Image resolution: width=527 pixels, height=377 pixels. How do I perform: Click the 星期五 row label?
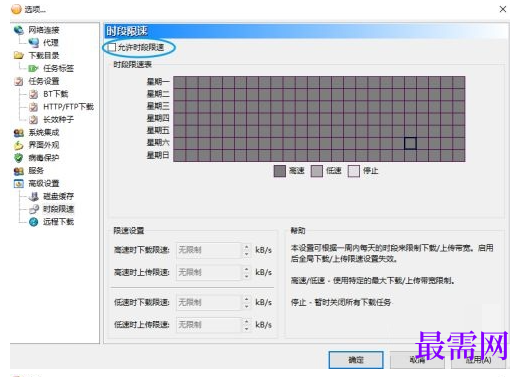click(158, 131)
